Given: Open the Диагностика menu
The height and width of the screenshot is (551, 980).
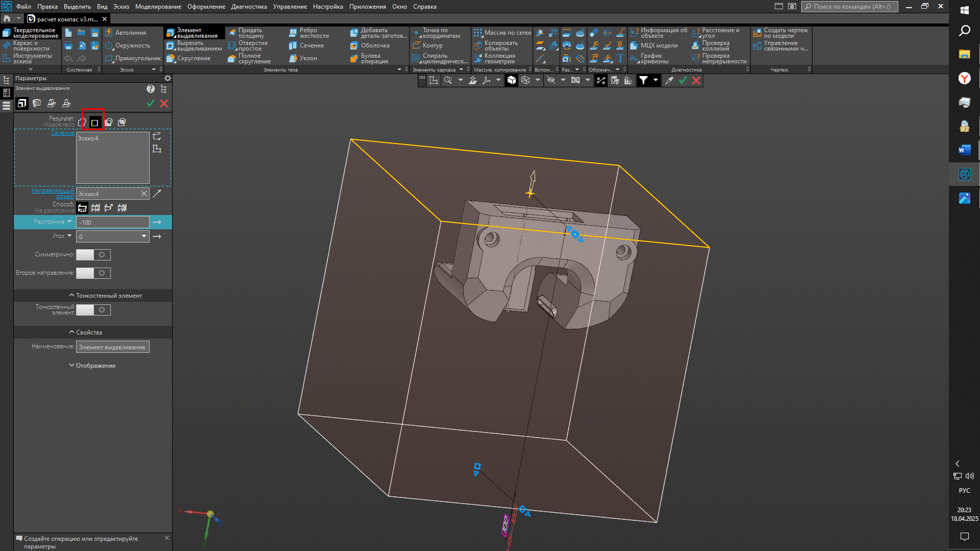Looking at the screenshot, I should click(x=249, y=7).
